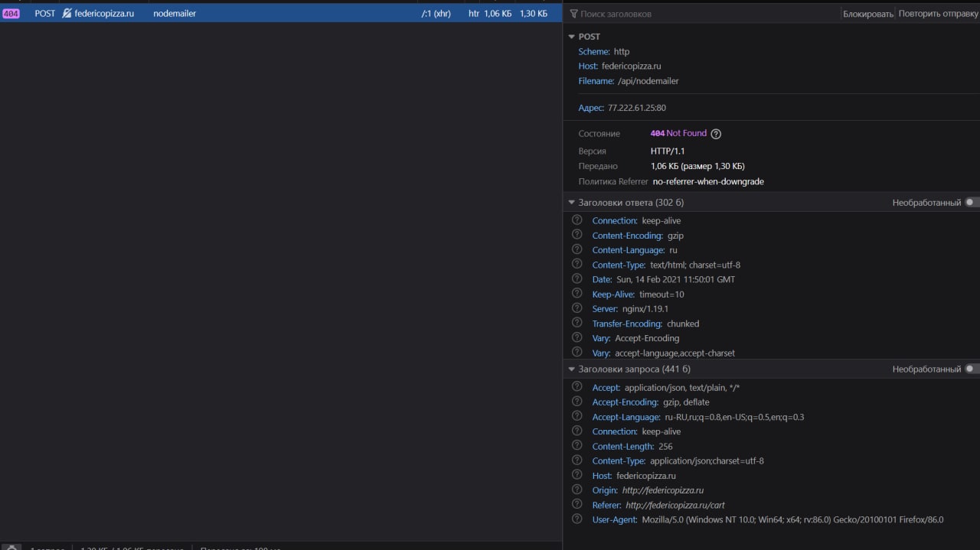Click the insecure connection icon beside federicopizza.ru

[x=67, y=13]
